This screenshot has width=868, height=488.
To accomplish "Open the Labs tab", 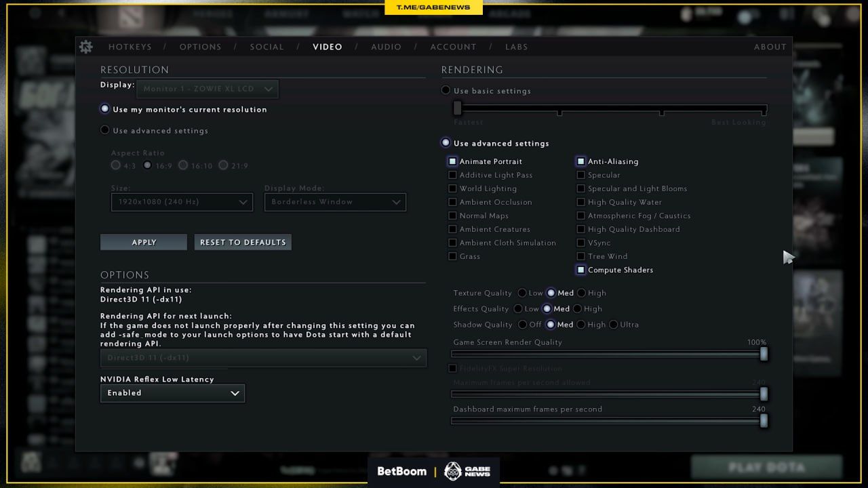I will [x=516, y=47].
